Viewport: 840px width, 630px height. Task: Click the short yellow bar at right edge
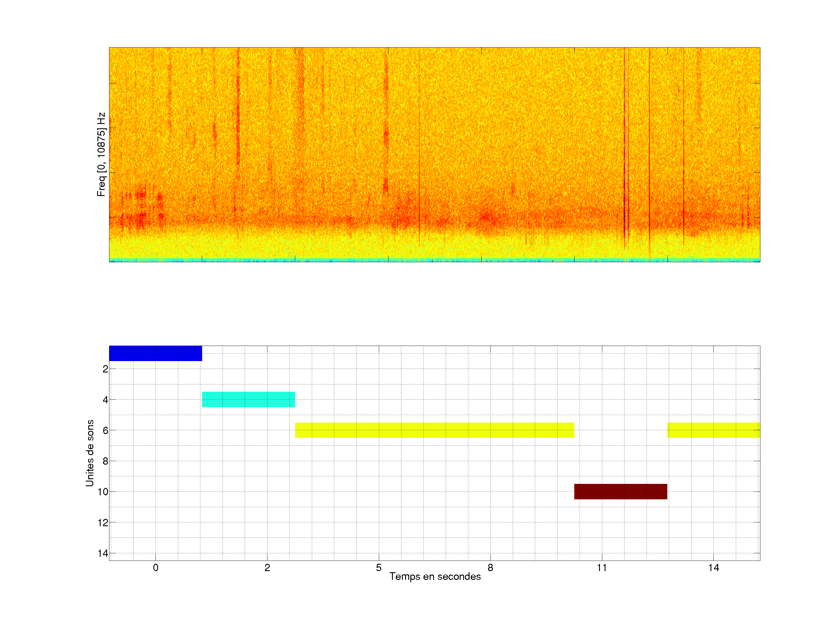(x=713, y=430)
